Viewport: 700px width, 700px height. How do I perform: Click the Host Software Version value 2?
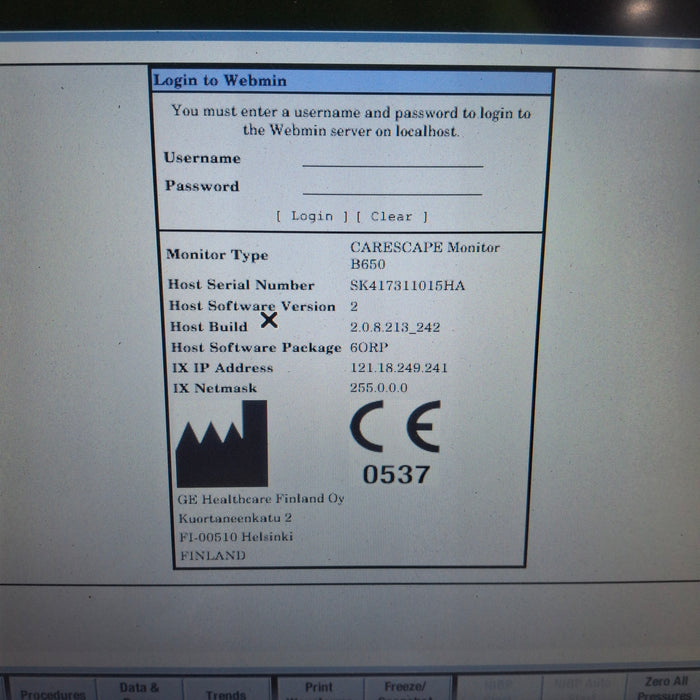tap(354, 306)
